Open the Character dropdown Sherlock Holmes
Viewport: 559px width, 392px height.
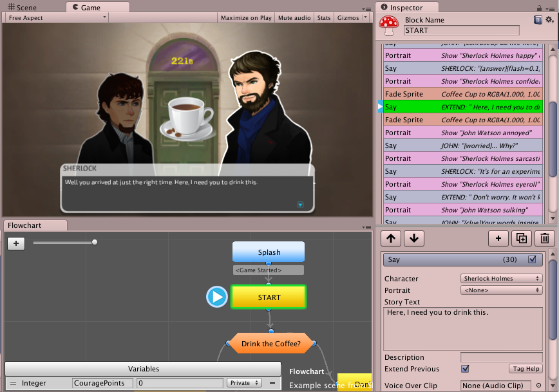click(x=501, y=278)
